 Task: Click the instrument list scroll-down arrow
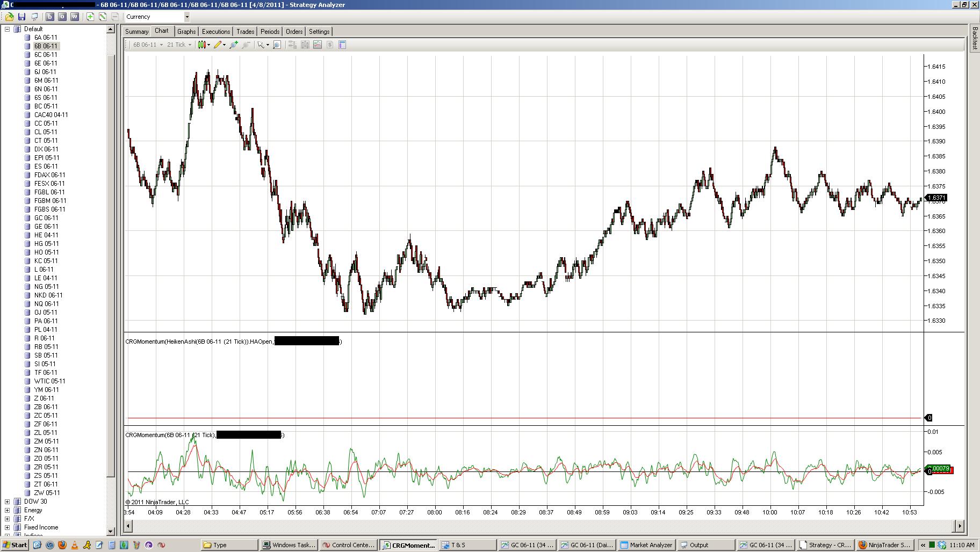coord(111,531)
